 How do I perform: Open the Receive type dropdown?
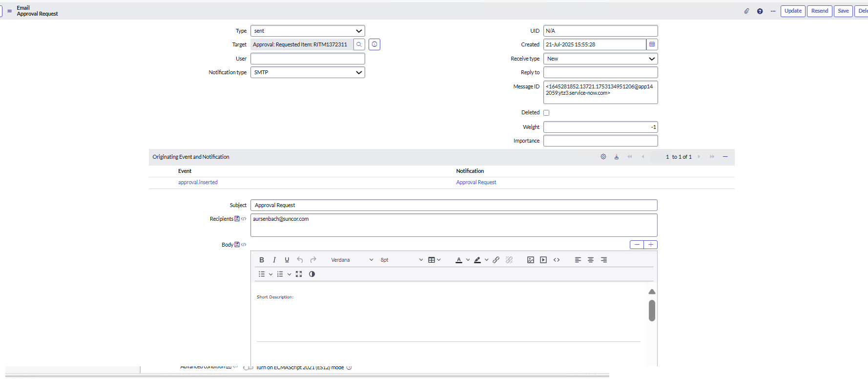pyautogui.click(x=600, y=59)
